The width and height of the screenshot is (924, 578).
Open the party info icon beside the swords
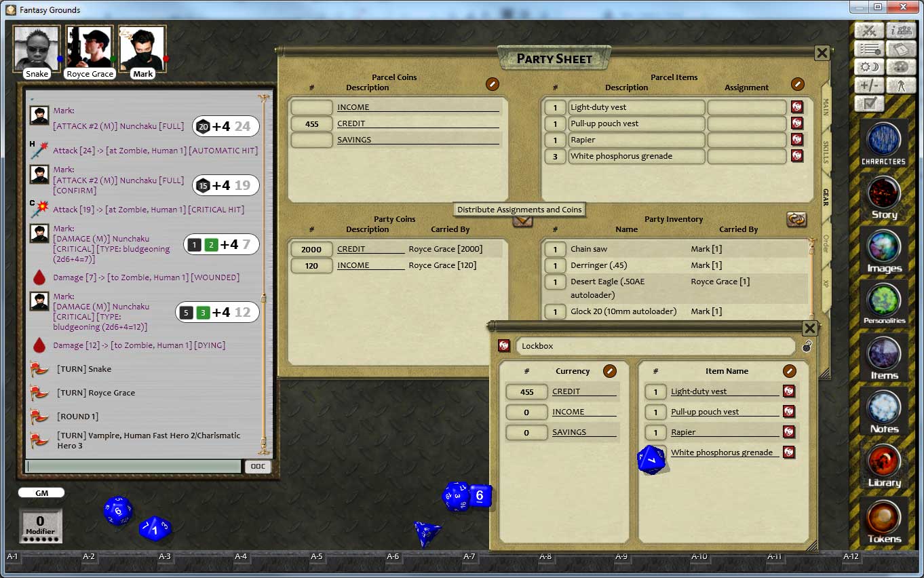click(902, 30)
